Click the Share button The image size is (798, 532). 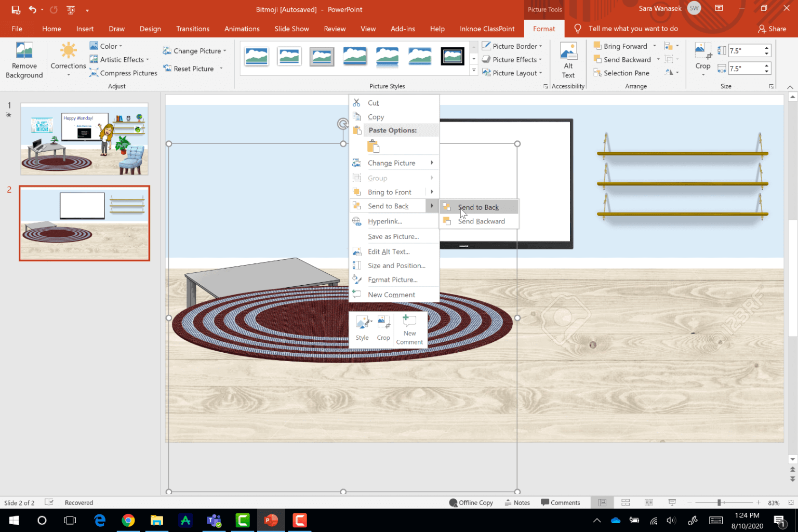point(773,29)
